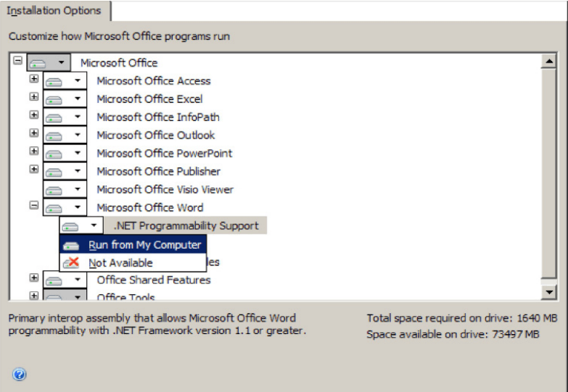This screenshot has width=568, height=392.
Task: Open install-state dropdown for Microsoft Office Outlook
Action: 65,135
